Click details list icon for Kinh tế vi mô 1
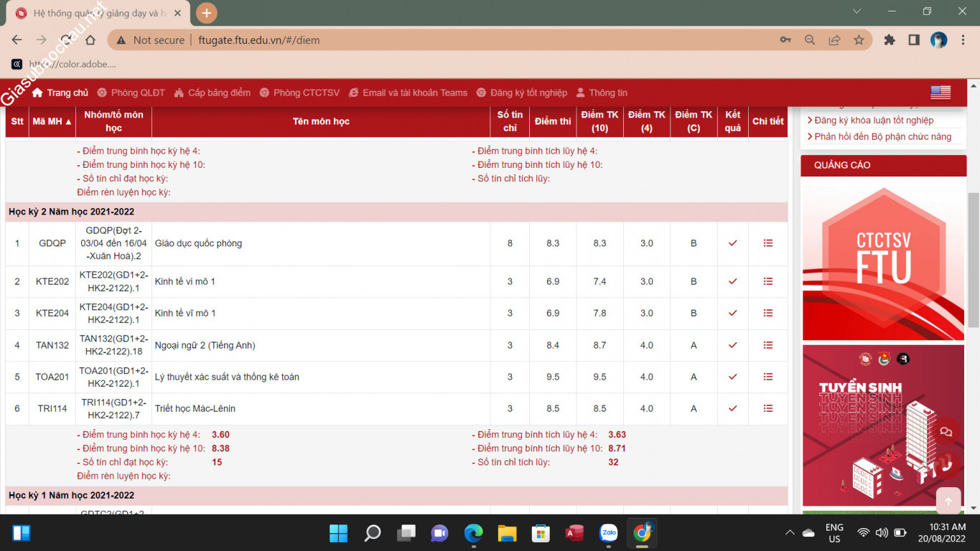 (767, 281)
